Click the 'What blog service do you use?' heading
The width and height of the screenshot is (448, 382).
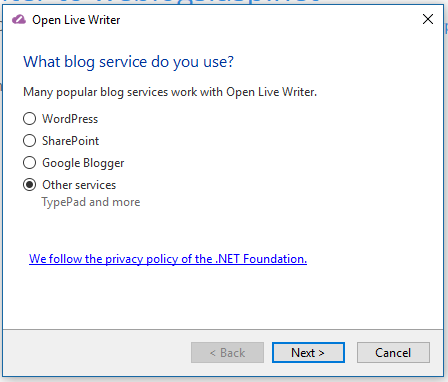[129, 62]
